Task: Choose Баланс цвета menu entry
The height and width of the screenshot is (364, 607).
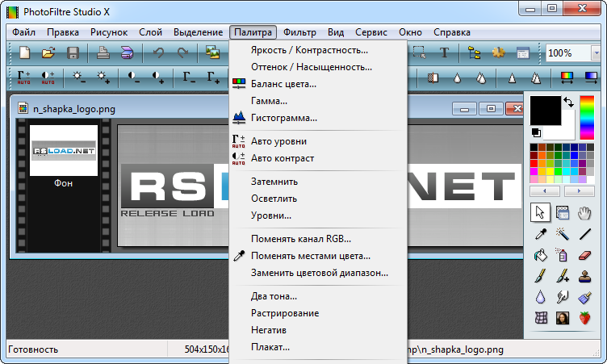Action: (318, 84)
